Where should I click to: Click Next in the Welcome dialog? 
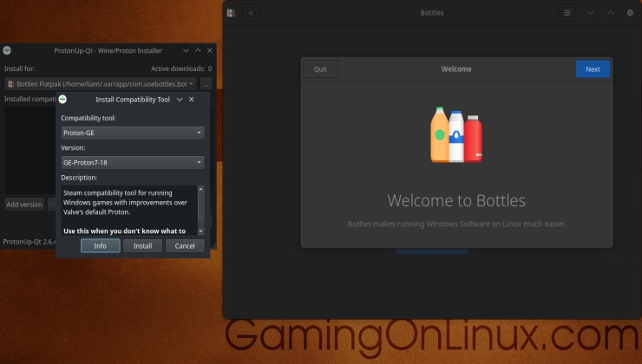tap(593, 69)
